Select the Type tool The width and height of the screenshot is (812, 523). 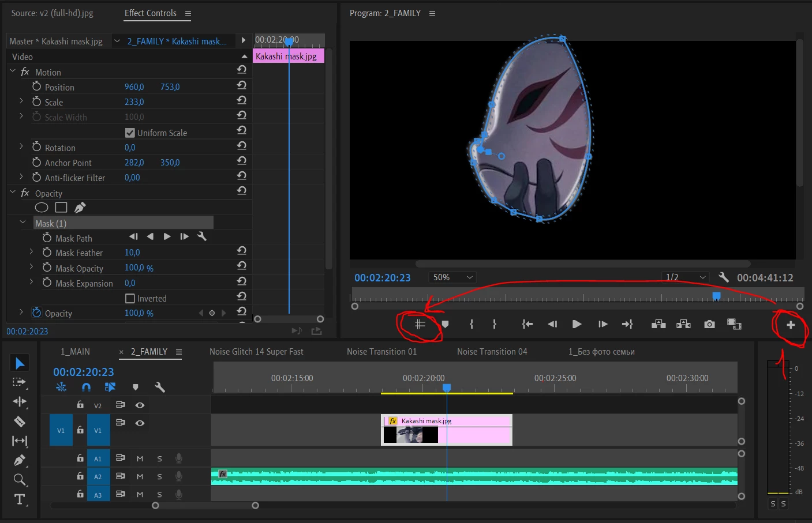19,499
